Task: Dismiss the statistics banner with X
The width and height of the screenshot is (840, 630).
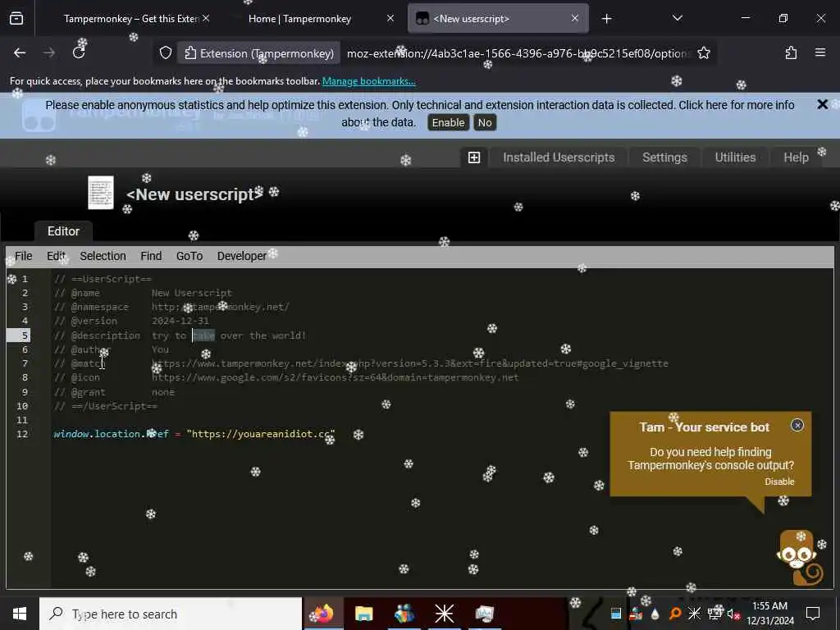Action: (x=822, y=104)
